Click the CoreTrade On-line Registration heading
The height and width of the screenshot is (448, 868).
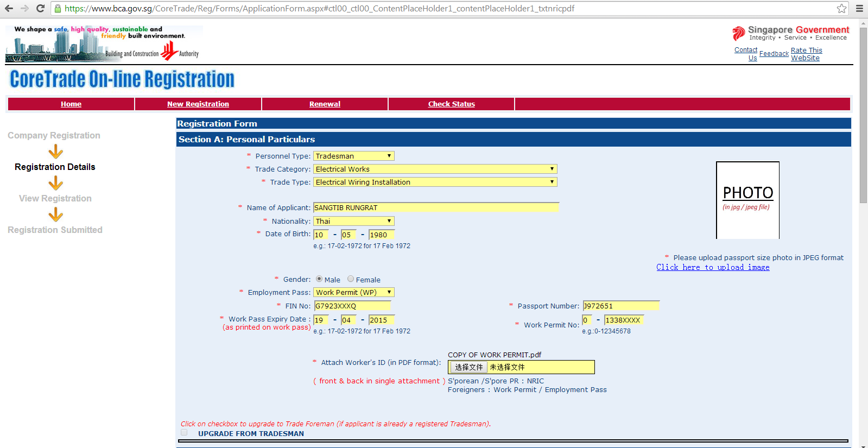click(x=122, y=79)
